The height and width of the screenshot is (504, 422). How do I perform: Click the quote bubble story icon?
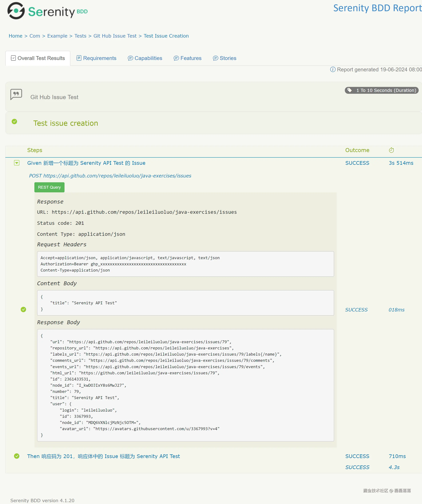(16, 94)
